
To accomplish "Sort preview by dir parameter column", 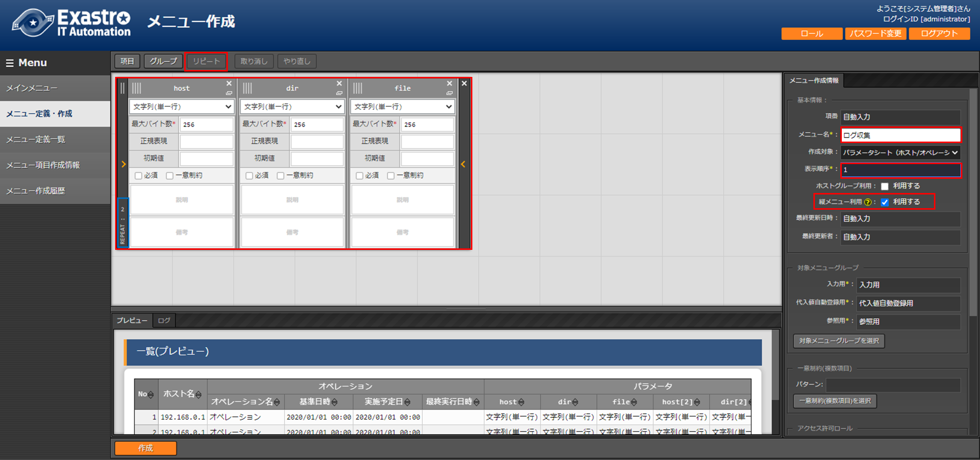I will click(x=575, y=402).
